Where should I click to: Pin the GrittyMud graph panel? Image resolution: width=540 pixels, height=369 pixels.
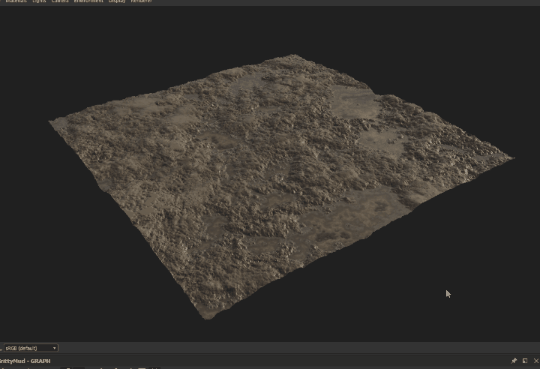coord(514,361)
